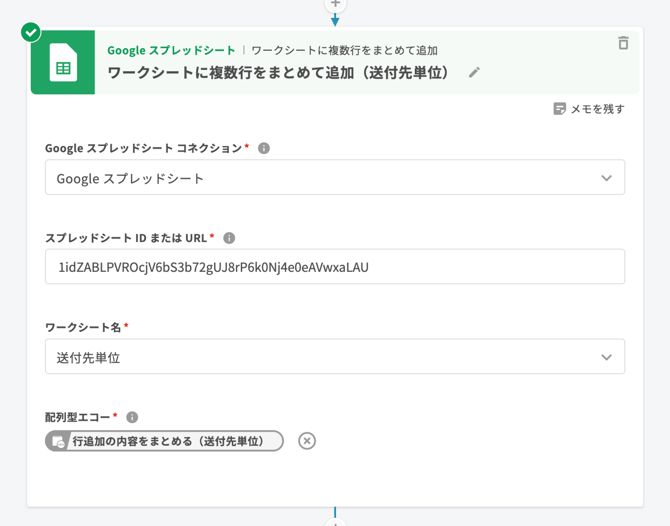Open the Google スプレッドシート connection dropdown
Viewport: 670px width, 526px height.
[x=335, y=178]
